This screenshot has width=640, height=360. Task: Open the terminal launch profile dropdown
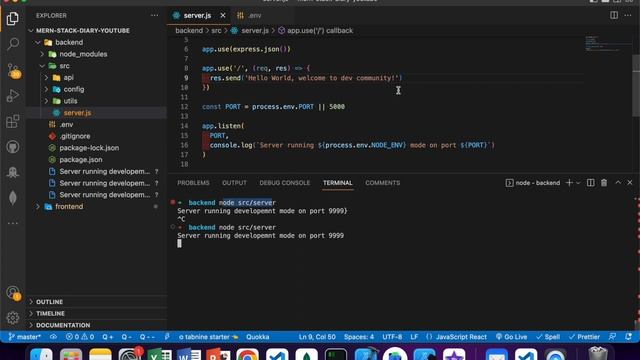point(578,183)
